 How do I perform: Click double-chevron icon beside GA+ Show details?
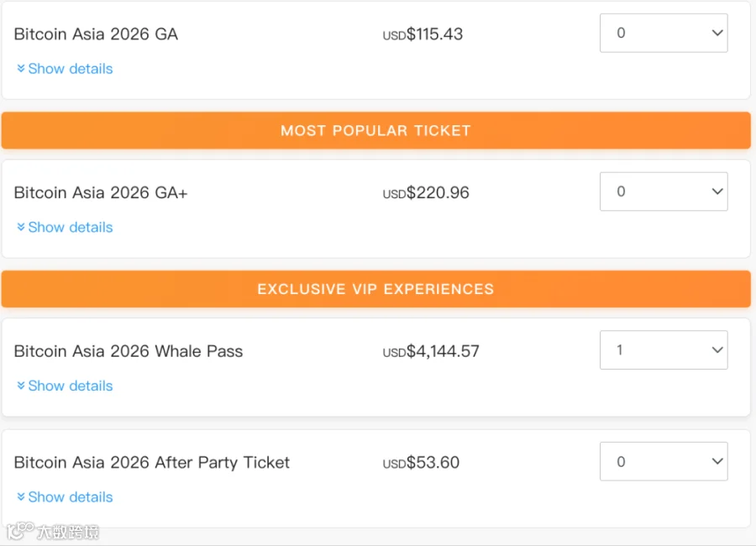[21, 227]
